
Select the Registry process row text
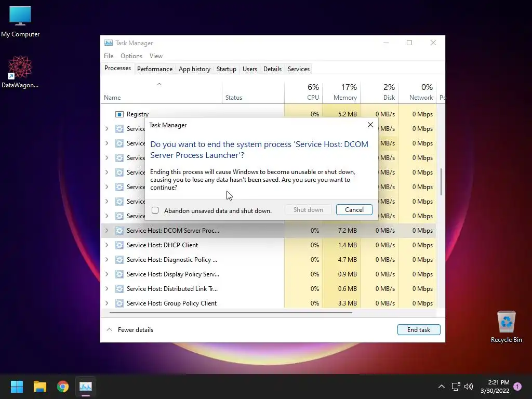coord(137,114)
